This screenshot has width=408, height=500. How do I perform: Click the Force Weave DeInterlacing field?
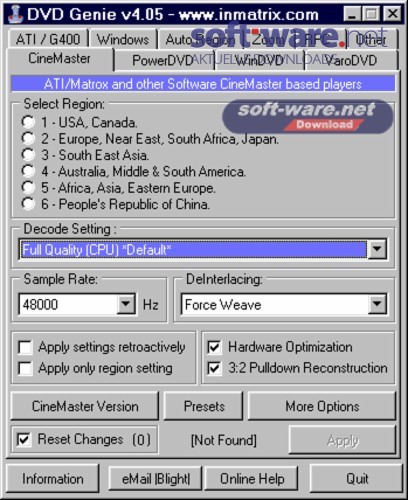click(275, 304)
